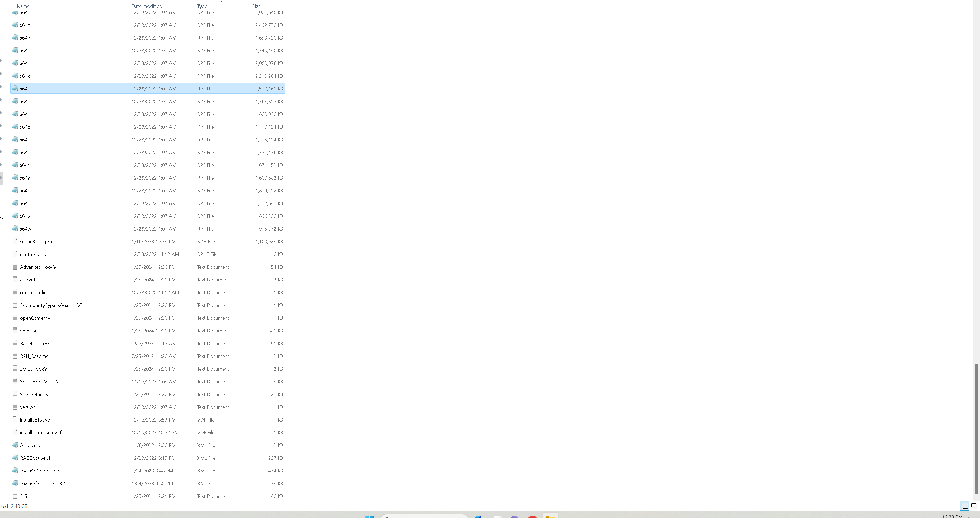Click the x64w RPF file icon
Viewport: 980px width, 518px height.
pos(15,229)
